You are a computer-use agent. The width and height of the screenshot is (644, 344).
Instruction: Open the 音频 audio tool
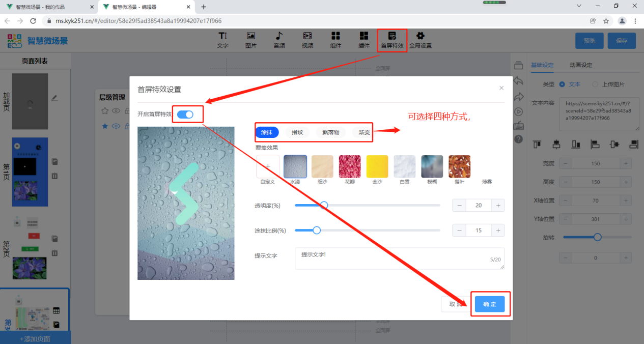[279, 40]
